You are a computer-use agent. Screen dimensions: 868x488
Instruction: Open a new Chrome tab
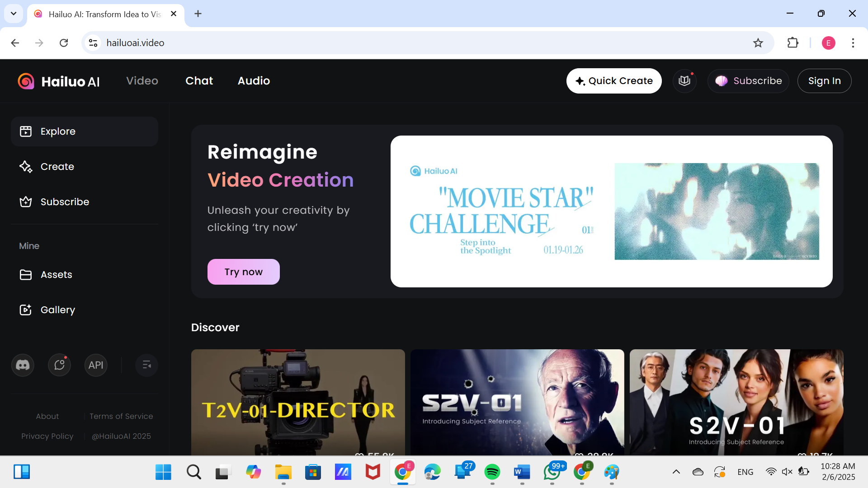click(x=198, y=14)
